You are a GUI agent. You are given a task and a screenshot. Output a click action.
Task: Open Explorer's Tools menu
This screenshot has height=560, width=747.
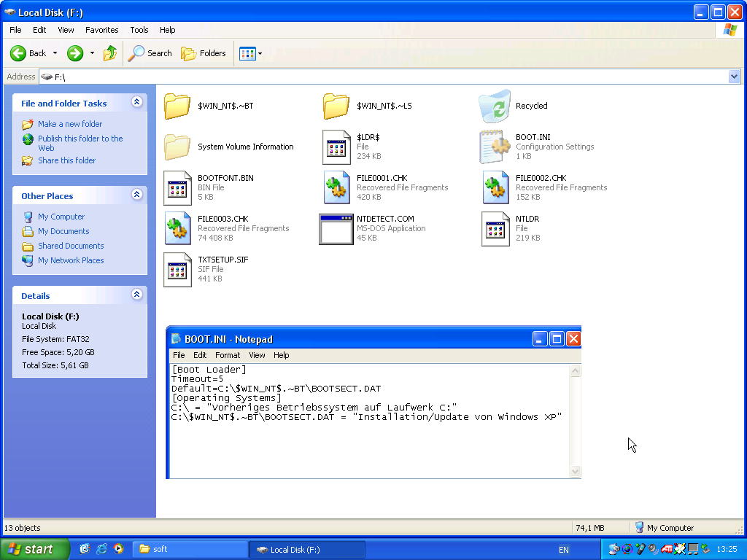pyautogui.click(x=139, y=30)
